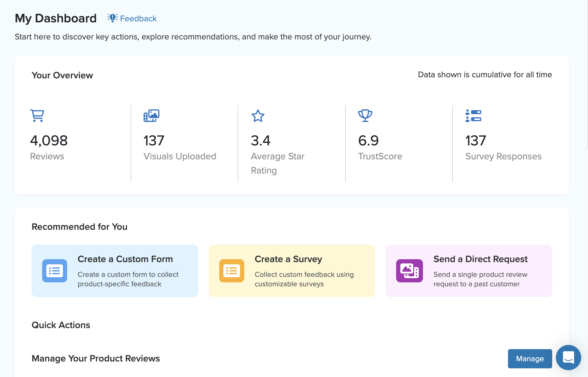Click the Survey Responses list icon
This screenshot has height=377, width=588.
[x=473, y=116]
